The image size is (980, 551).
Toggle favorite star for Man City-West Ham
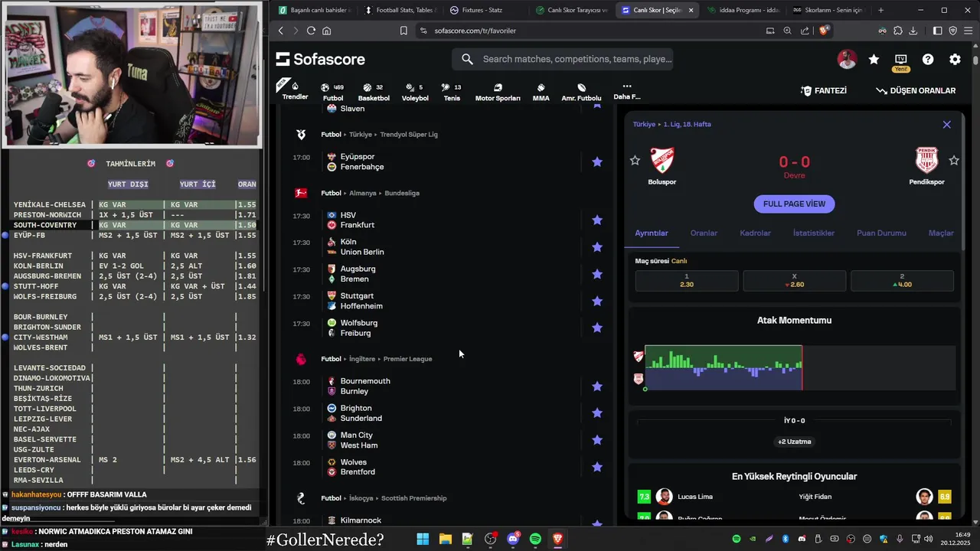(597, 440)
